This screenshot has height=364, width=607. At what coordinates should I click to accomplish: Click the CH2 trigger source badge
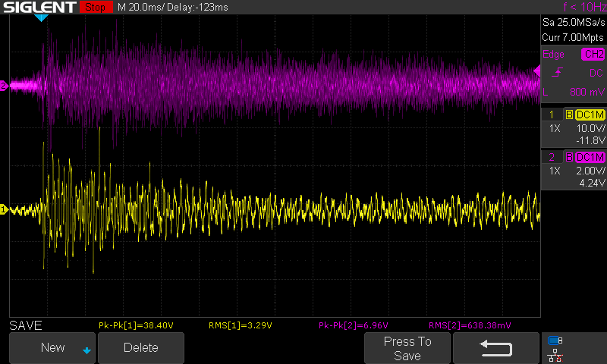coord(593,54)
